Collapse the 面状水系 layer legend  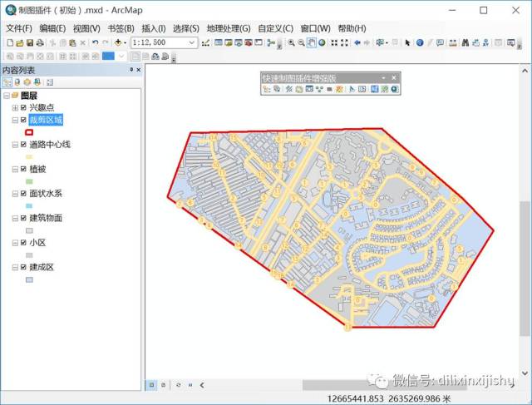(x=15, y=194)
